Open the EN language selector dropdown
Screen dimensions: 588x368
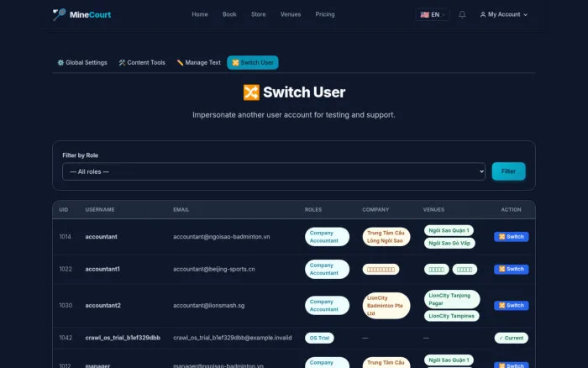coord(433,14)
